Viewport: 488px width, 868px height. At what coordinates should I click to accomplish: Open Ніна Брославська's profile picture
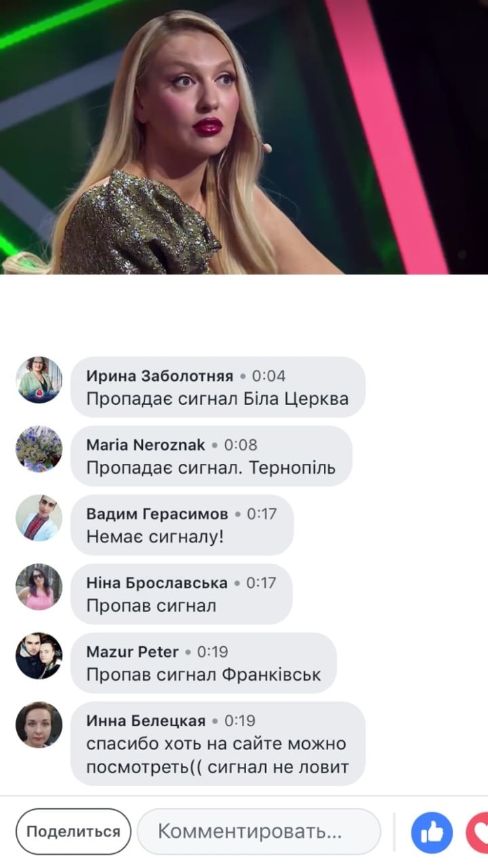point(39,587)
